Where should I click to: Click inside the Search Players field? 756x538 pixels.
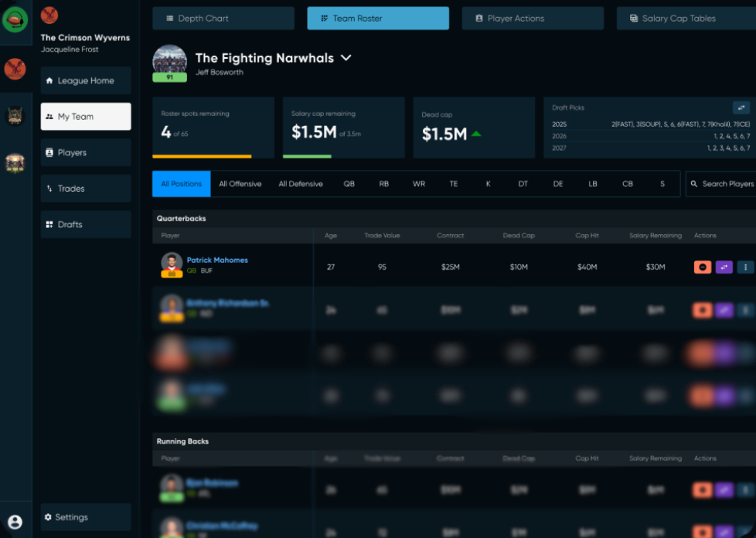pos(724,184)
